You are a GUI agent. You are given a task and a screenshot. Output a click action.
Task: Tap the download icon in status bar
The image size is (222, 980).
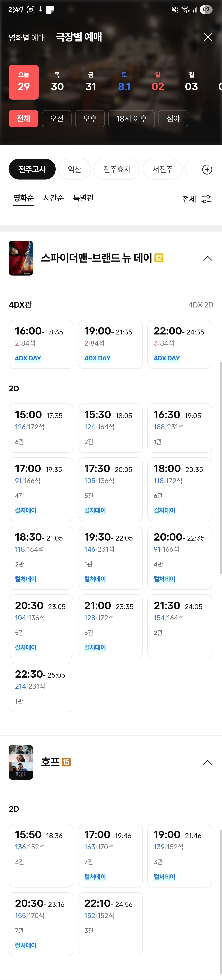pos(40,10)
